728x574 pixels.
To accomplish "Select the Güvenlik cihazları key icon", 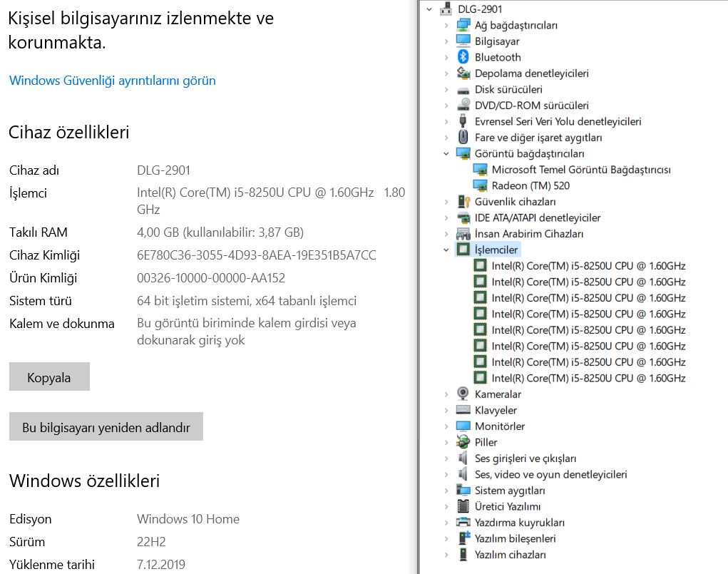I will [x=463, y=202].
